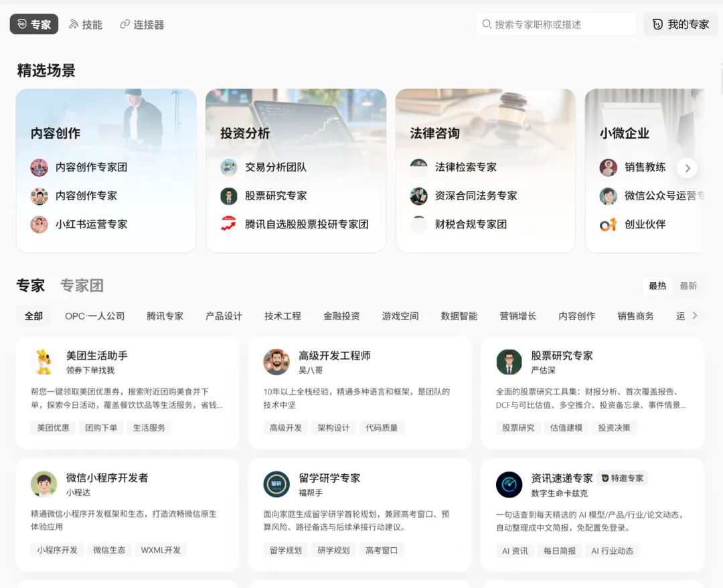
Task: Switch to the 连接器 tab
Action: click(x=142, y=24)
